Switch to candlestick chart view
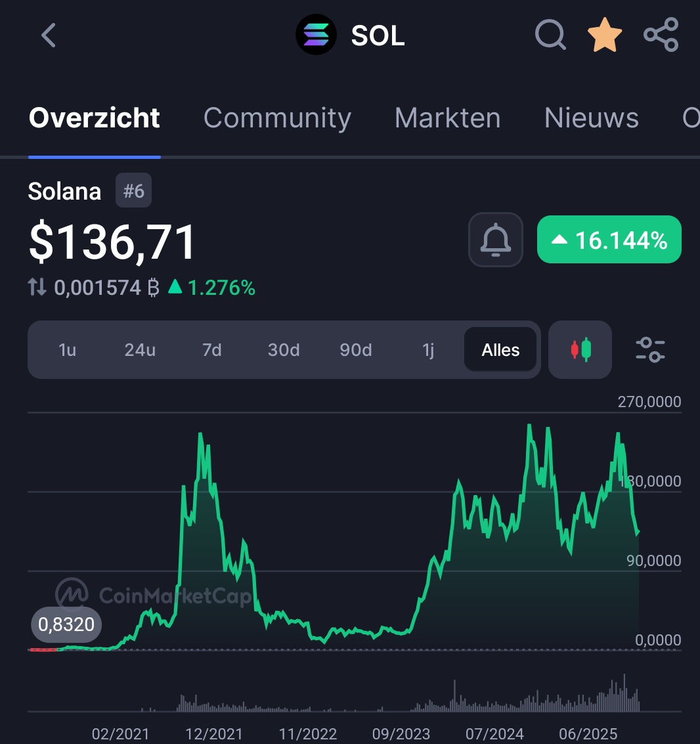This screenshot has width=700, height=744. pyautogui.click(x=580, y=350)
